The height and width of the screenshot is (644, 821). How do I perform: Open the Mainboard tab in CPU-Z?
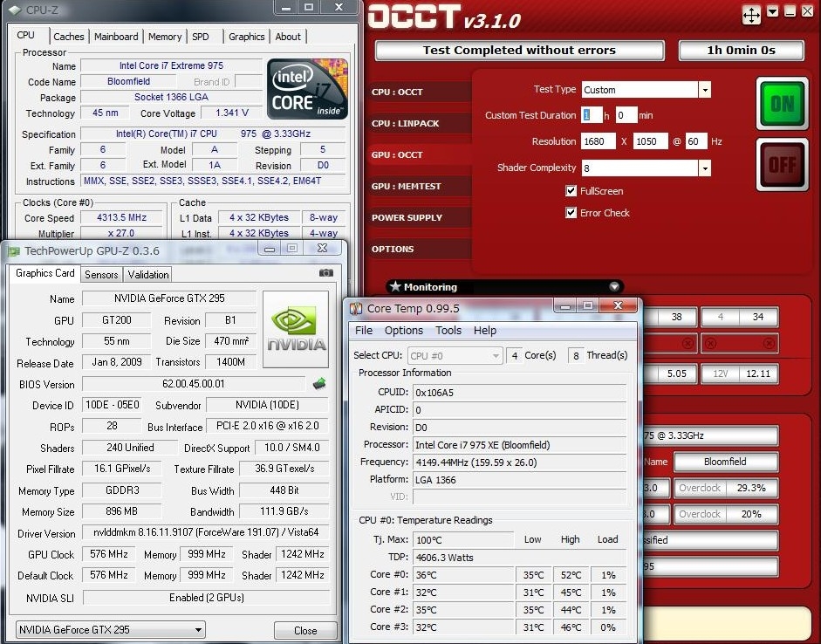coord(116,37)
